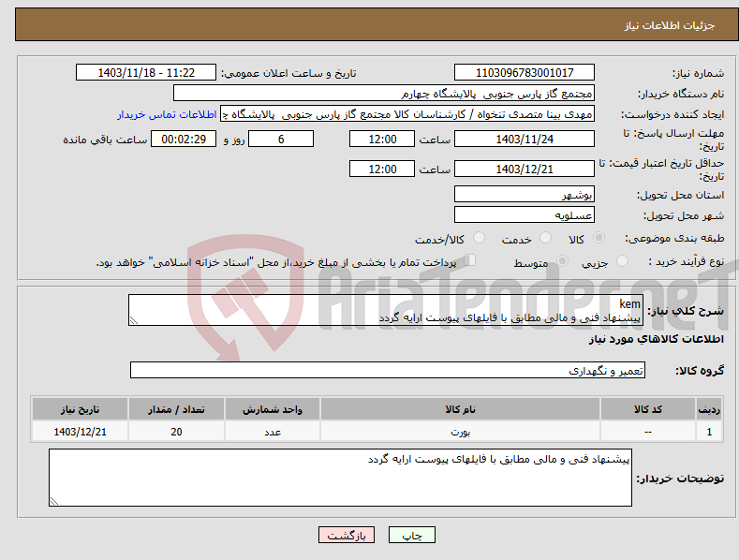Open the اطلاعات تماس خریدار link
The height and width of the screenshot is (560, 739).
pyautogui.click(x=167, y=114)
